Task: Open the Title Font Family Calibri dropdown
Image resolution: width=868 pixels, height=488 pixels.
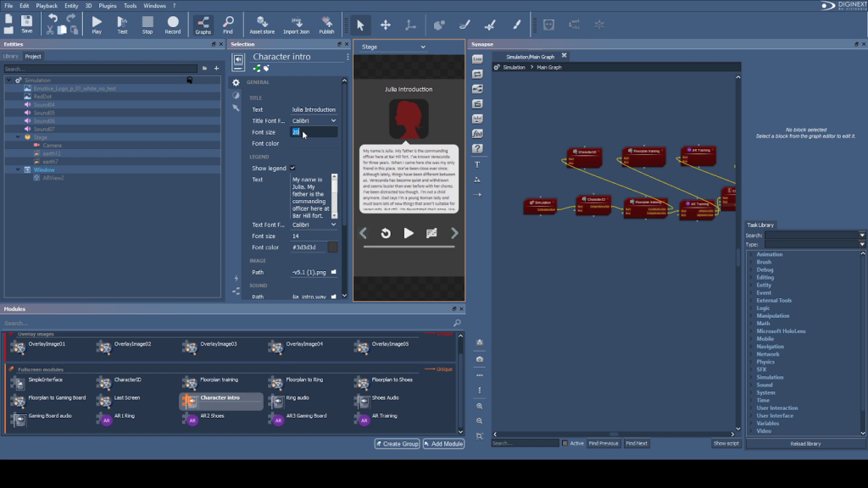Action: 314,121
